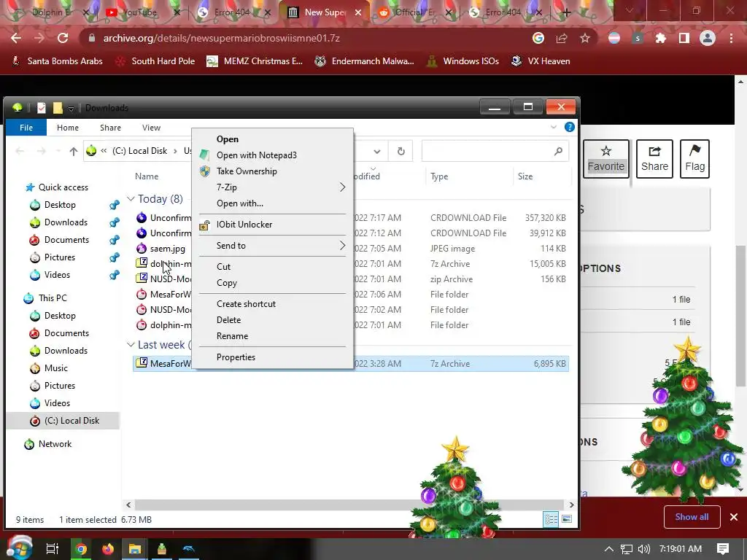Open Firefox from the taskbar
The image size is (747, 560).
coord(108,549)
